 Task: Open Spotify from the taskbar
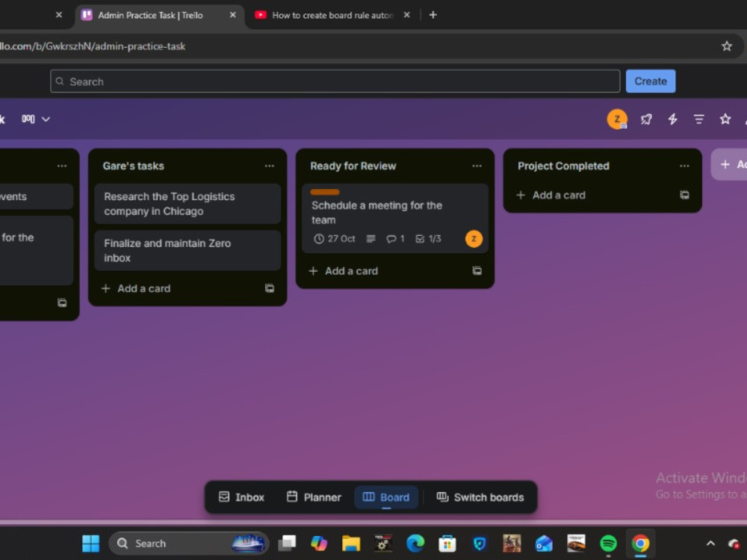click(608, 544)
